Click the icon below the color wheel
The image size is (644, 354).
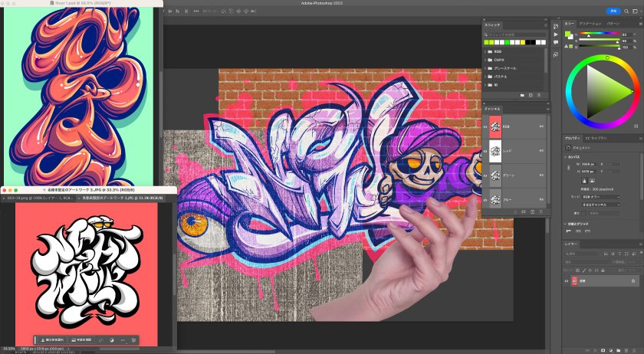636,126
